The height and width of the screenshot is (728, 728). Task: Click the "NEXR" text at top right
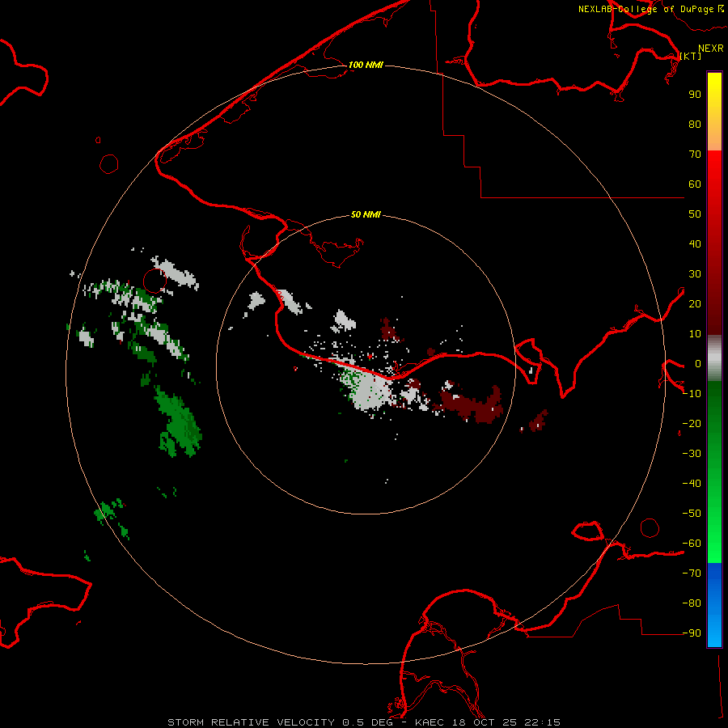tap(711, 49)
